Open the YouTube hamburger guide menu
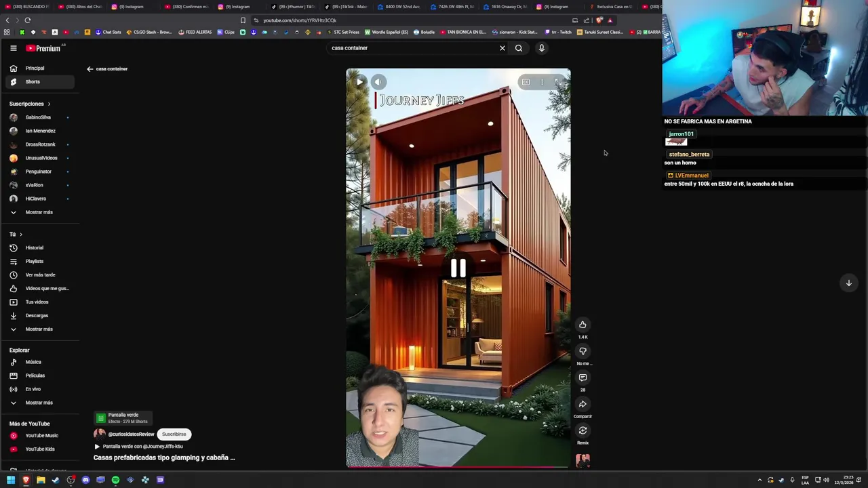The image size is (868, 488). pos(13,48)
